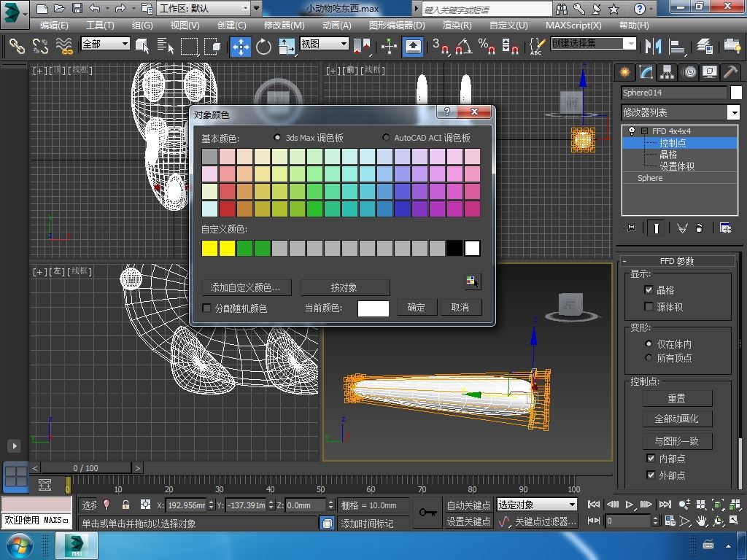This screenshot has height=560, width=747.
Task: Click the 重置 control points button
Action: 677,398
